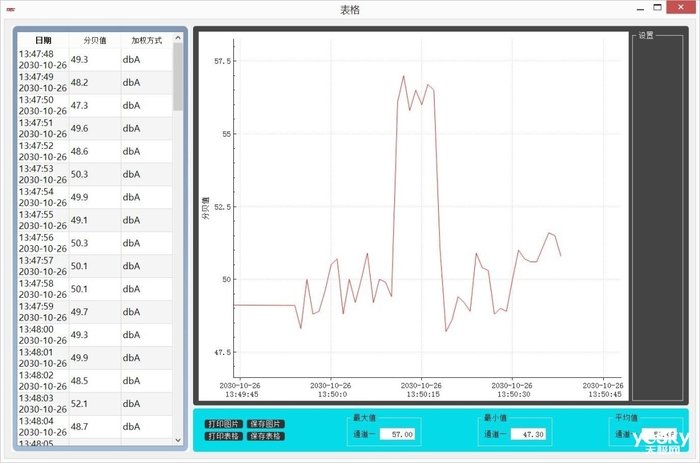Select the dbA cell in row 13:48:03
Image resolution: width=700 pixels, height=463 pixels.
click(x=146, y=404)
